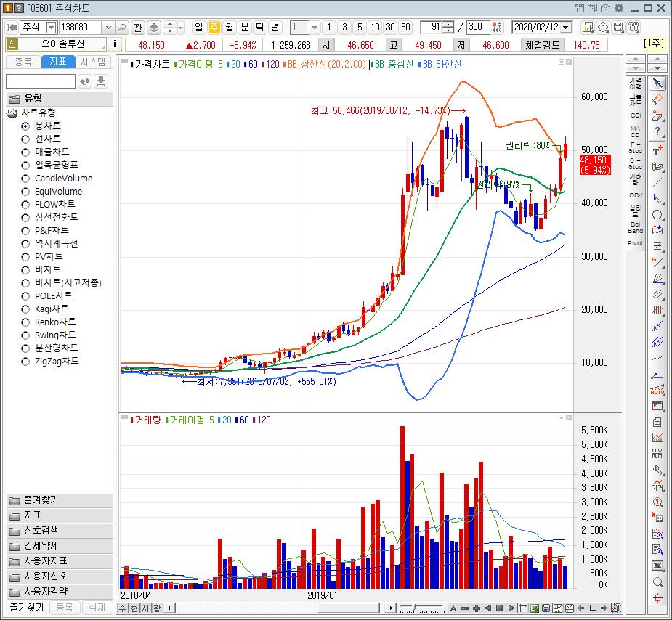Collapse the 차트유형 tree node
Image resolution: width=672 pixels, height=620 pixels.
click(12, 113)
